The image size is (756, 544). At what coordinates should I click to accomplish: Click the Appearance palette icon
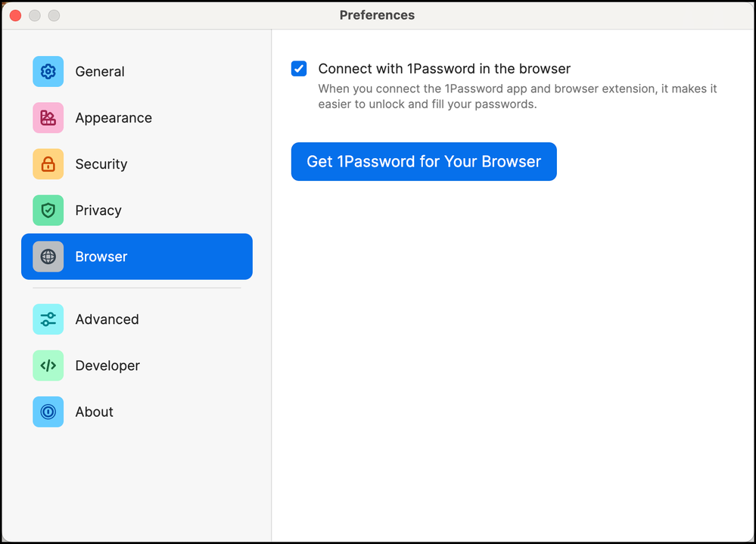[x=48, y=118]
